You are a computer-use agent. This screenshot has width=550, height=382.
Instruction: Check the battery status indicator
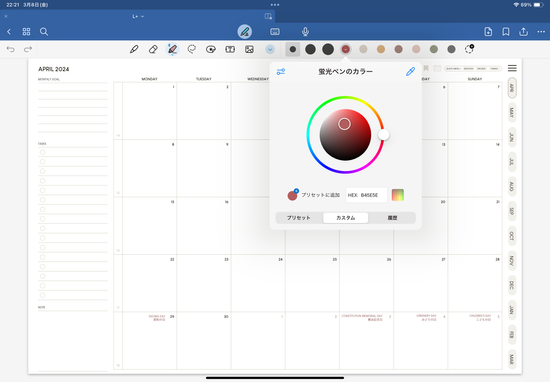[538, 5]
